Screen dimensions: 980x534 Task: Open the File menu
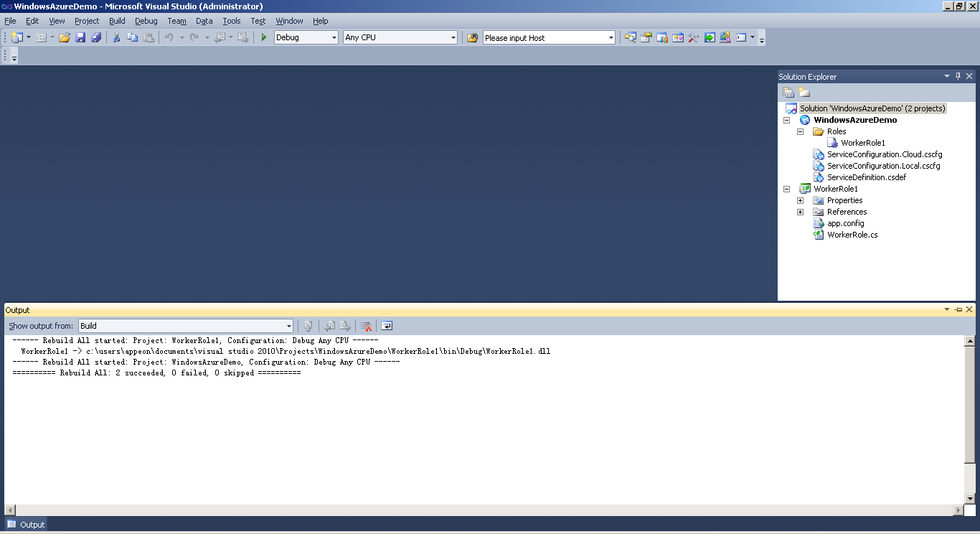10,21
